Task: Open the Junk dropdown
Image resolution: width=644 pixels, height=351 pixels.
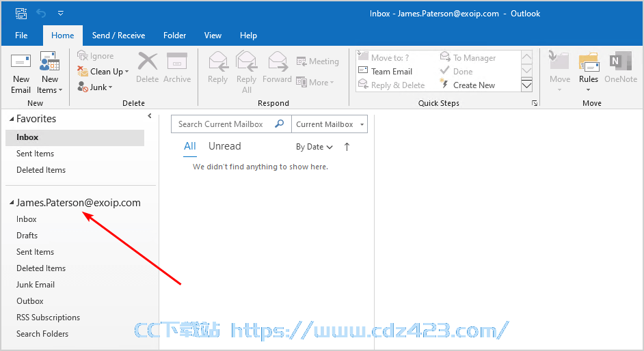Action: tap(95, 87)
